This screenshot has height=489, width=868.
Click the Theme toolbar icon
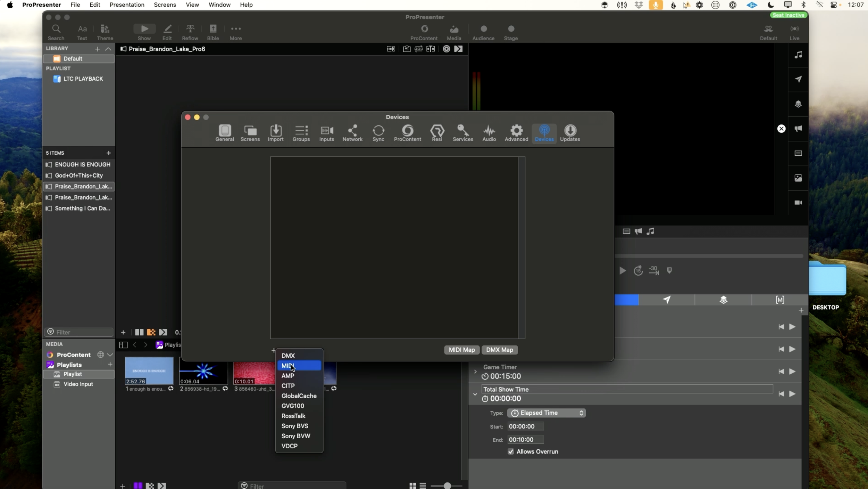coord(105,29)
